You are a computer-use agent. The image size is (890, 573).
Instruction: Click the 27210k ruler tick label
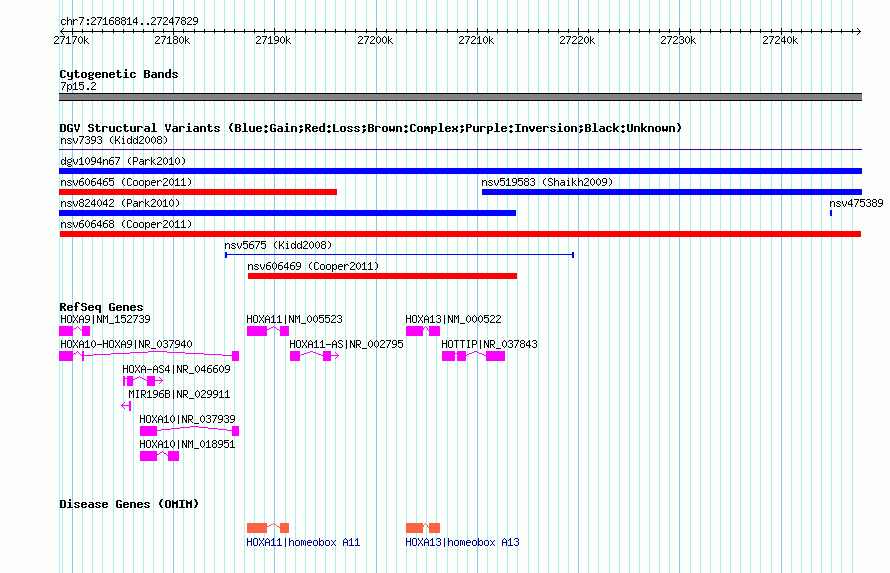(x=476, y=40)
